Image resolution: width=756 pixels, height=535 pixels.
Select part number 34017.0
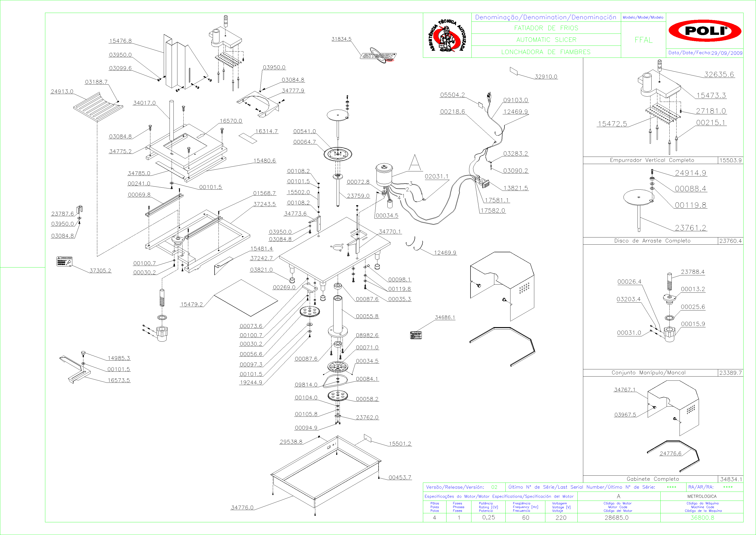tap(144, 103)
